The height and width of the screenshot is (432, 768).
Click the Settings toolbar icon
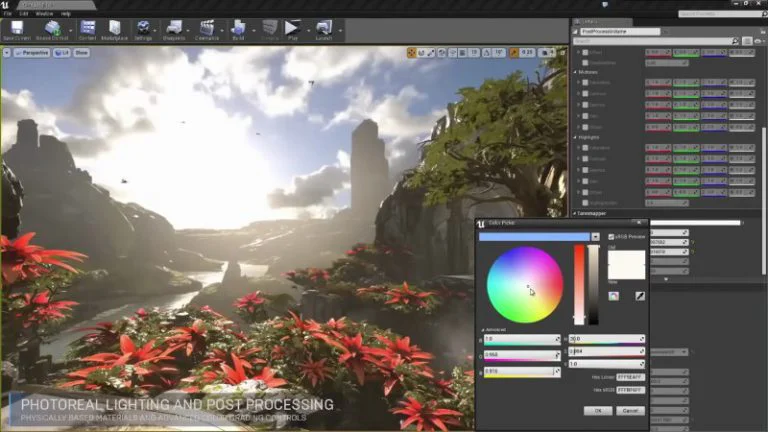pyautogui.click(x=143, y=29)
